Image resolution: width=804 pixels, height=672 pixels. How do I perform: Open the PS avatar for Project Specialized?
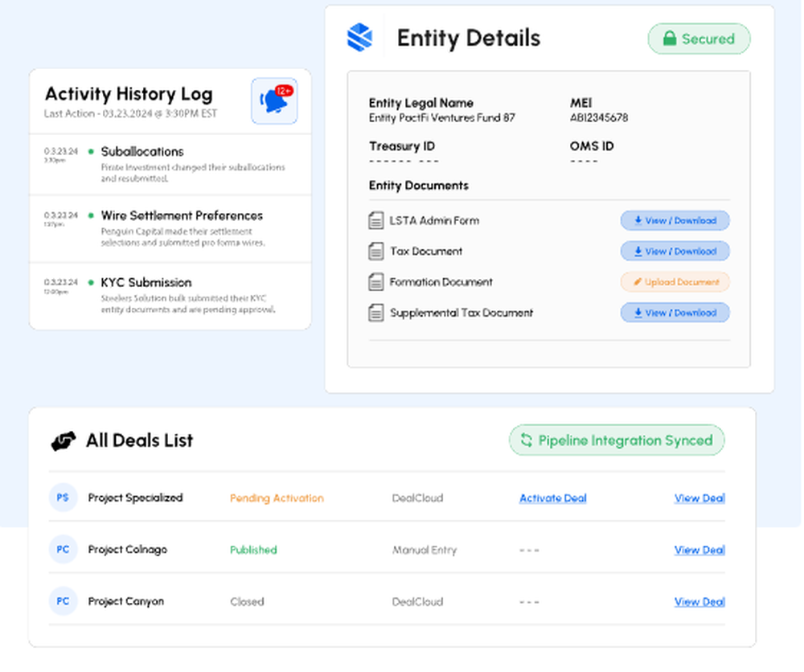(x=63, y=498)
